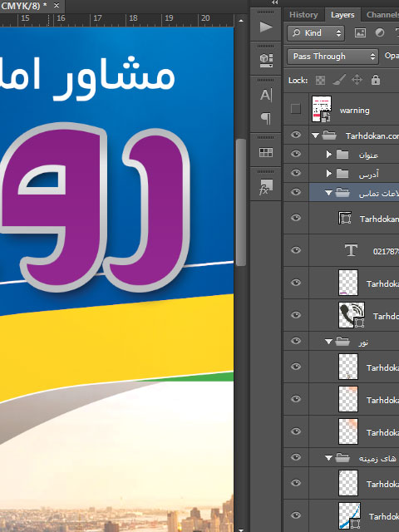Show the warning layer visibility box
The width and height of the screenshot is (399, 532).
pos(296,109)
